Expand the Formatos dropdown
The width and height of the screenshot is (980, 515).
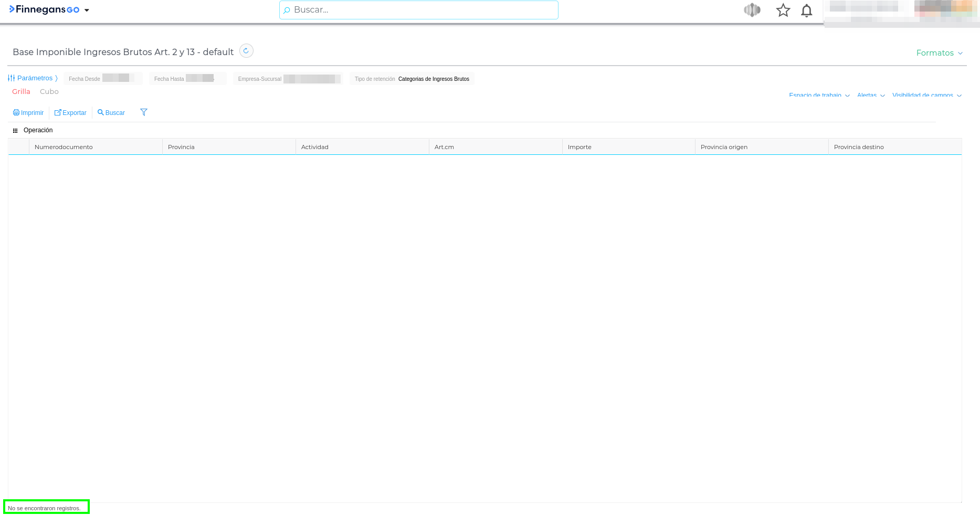tap(939, 53)
